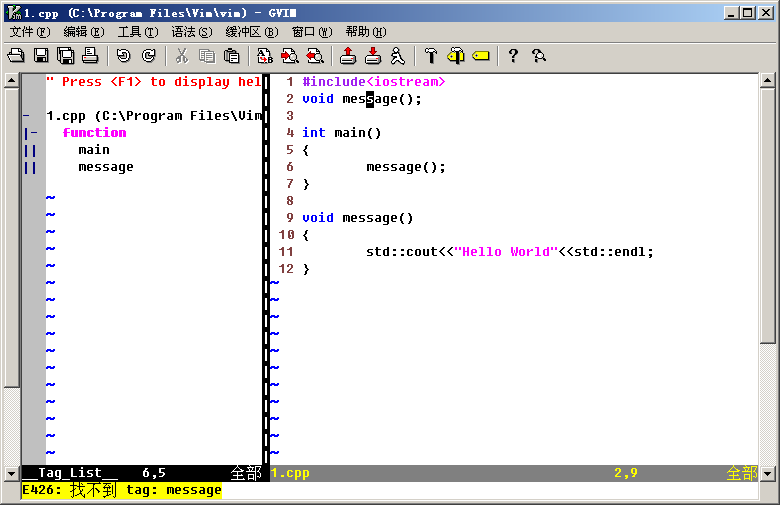Collapse the 1.cpp file fold in taglist
The height and width of the screenshot is (512, 780).
coord(26,116)
